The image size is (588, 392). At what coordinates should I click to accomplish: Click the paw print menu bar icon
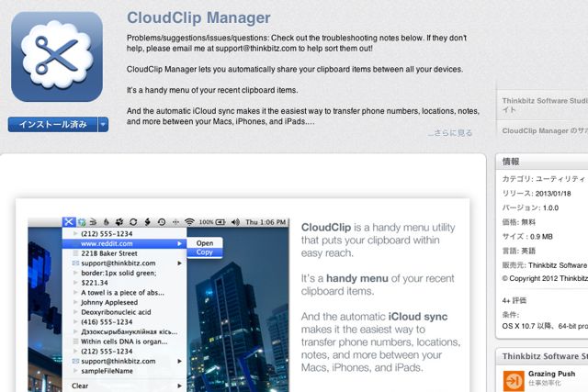coord(119,222)
